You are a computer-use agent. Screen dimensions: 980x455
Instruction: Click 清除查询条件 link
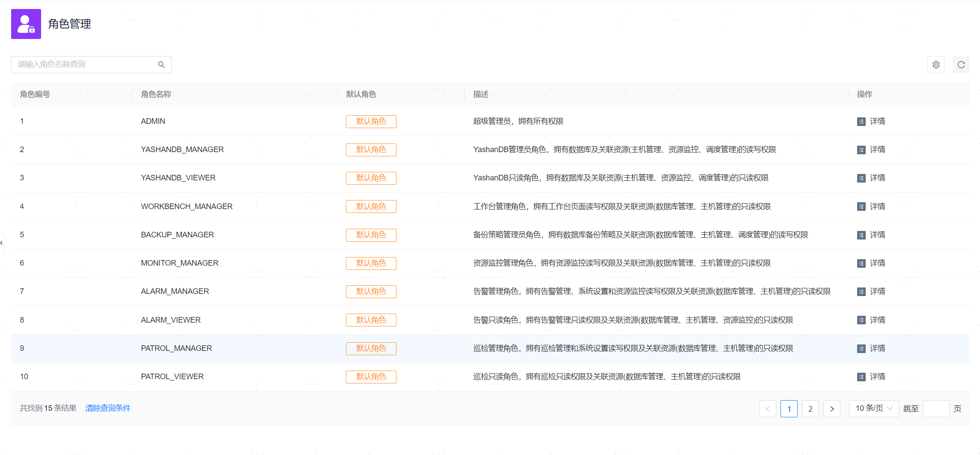point(108,408)
